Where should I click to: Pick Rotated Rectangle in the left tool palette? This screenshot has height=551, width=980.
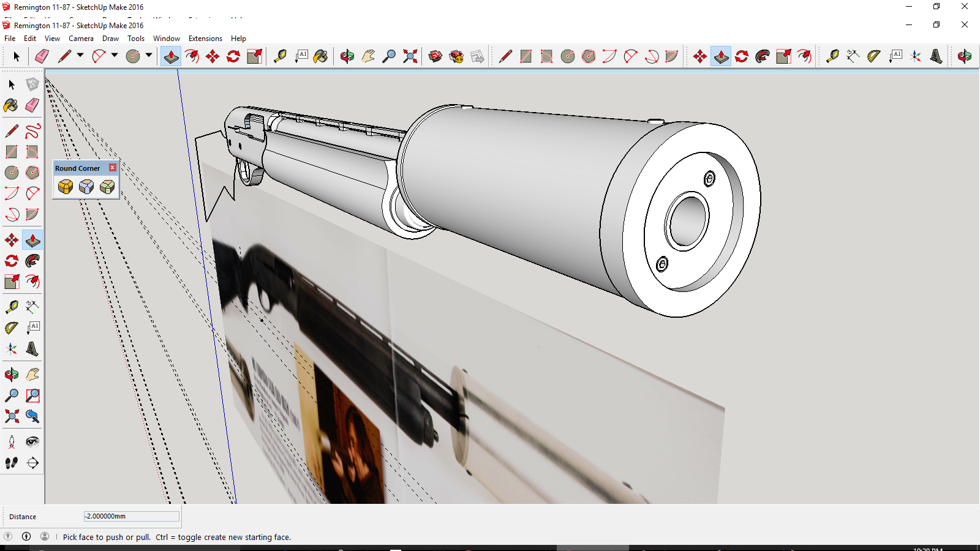[32, 151]
